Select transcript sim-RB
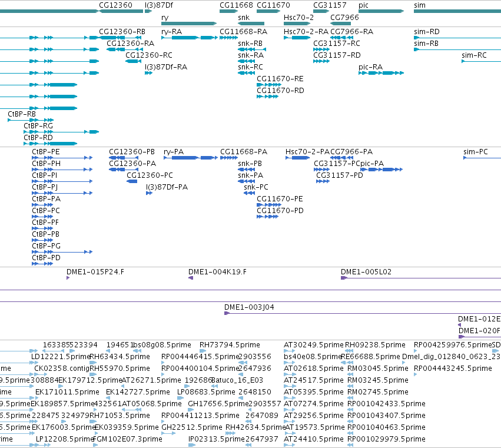Viewport: 501px width, 448px height. coord(426,44)
